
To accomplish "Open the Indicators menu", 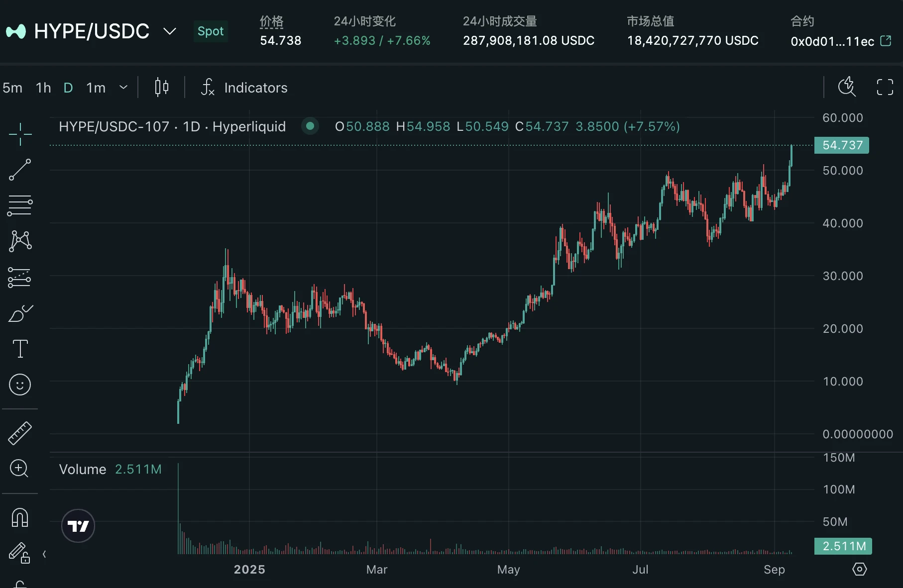I will pos(256,88).
